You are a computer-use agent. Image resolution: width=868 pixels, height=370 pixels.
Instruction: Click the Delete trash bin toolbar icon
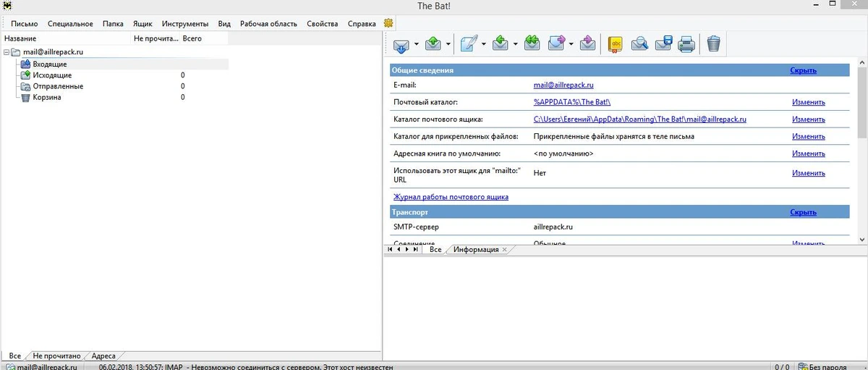pyautogui.click(x=713, y=44)
